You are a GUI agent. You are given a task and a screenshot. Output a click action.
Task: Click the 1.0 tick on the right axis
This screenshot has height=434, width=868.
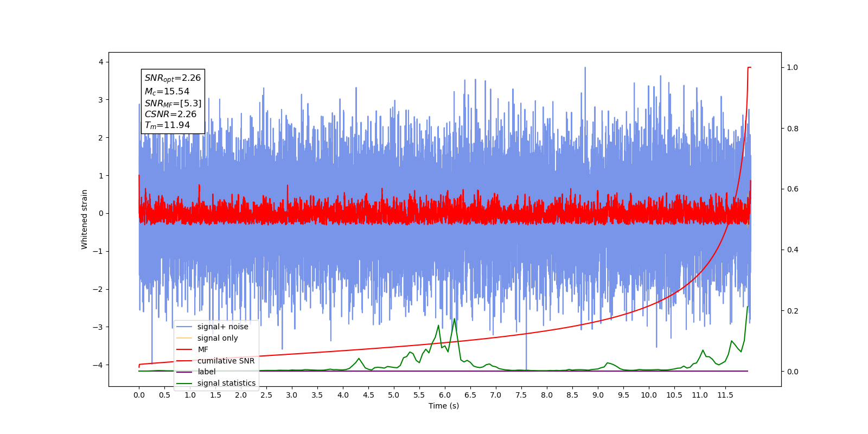[x=793, y=67]
